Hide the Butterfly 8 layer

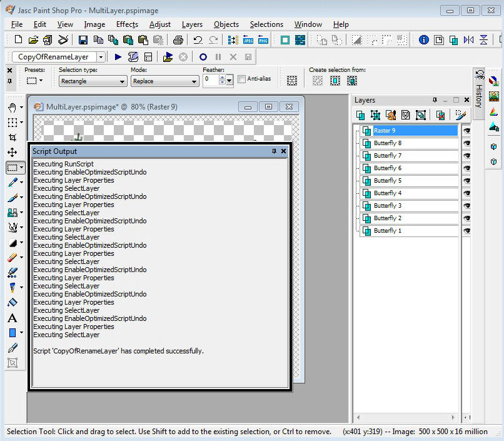point(466,143)
